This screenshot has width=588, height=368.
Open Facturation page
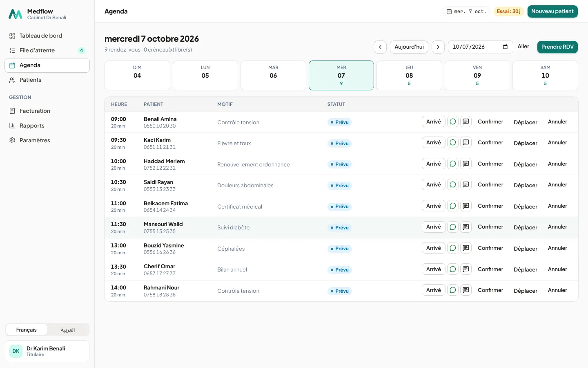[x=47, y=111]
